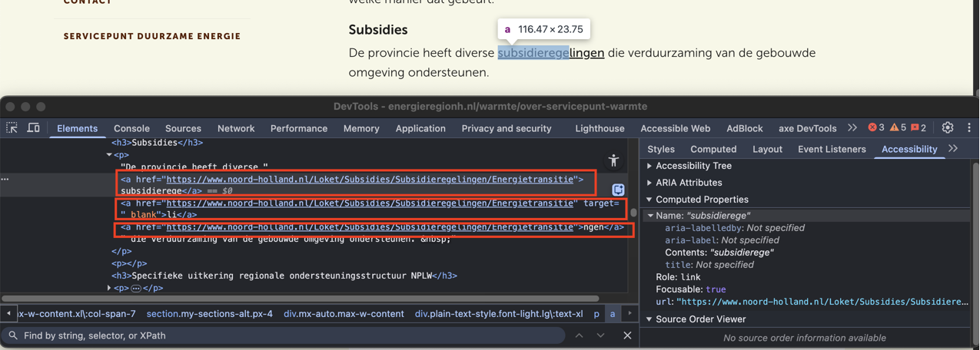Open DevTools settings gear
Viewport: 980px width, 350px height.
click(948, 128)
